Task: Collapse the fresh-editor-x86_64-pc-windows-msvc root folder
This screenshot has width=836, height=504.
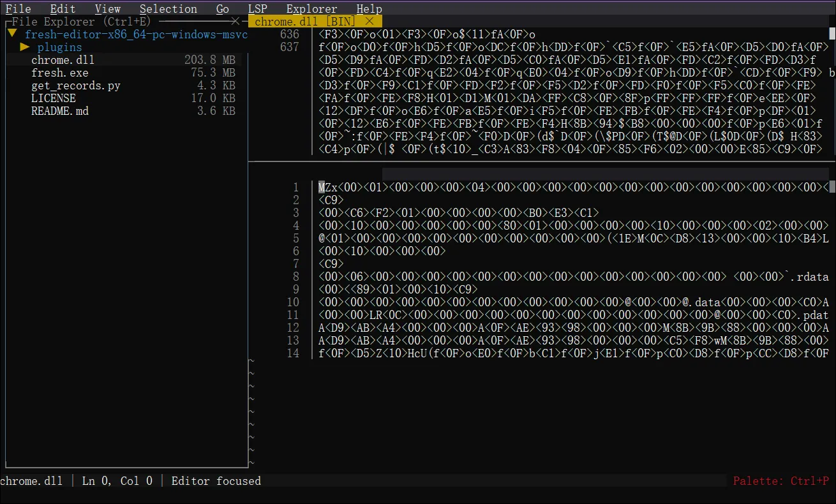Action: point(11,34)
